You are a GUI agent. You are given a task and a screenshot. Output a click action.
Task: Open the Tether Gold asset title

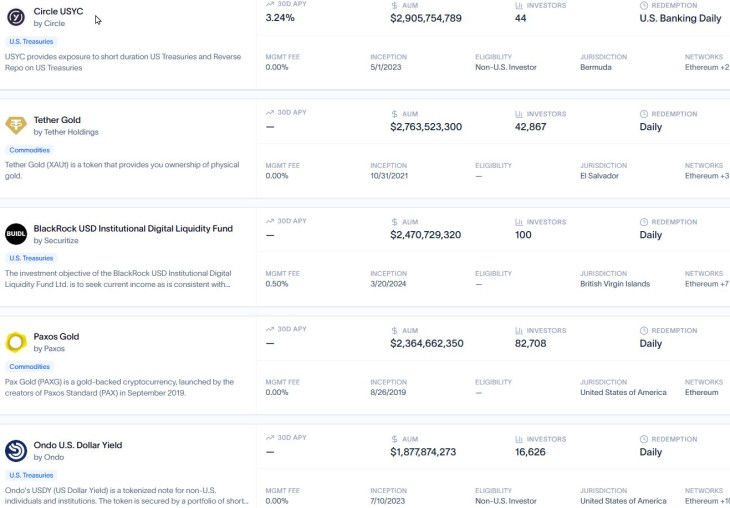point(57,120)
